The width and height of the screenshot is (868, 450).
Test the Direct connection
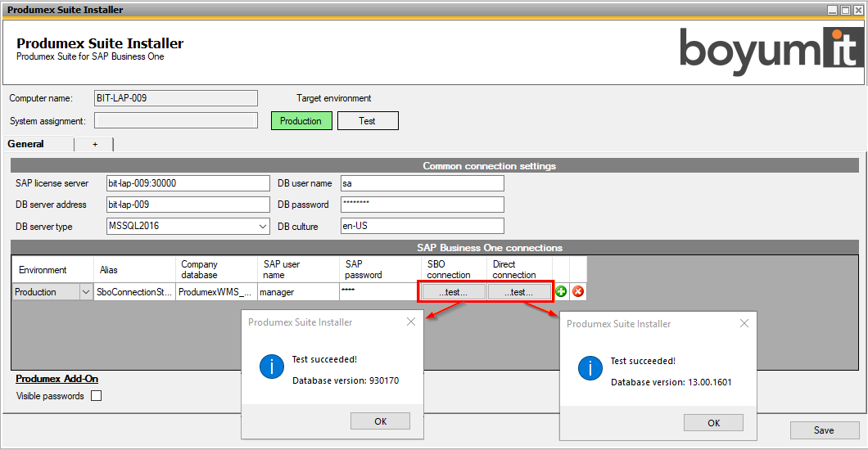tap(519, 292)
